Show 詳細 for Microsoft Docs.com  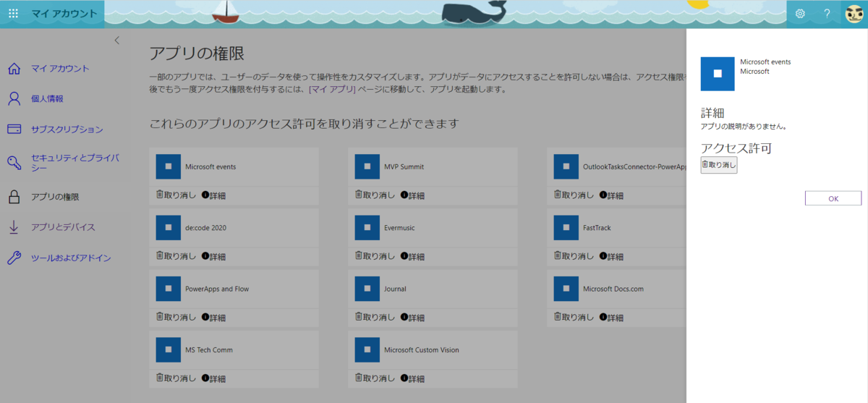point(611,317)
